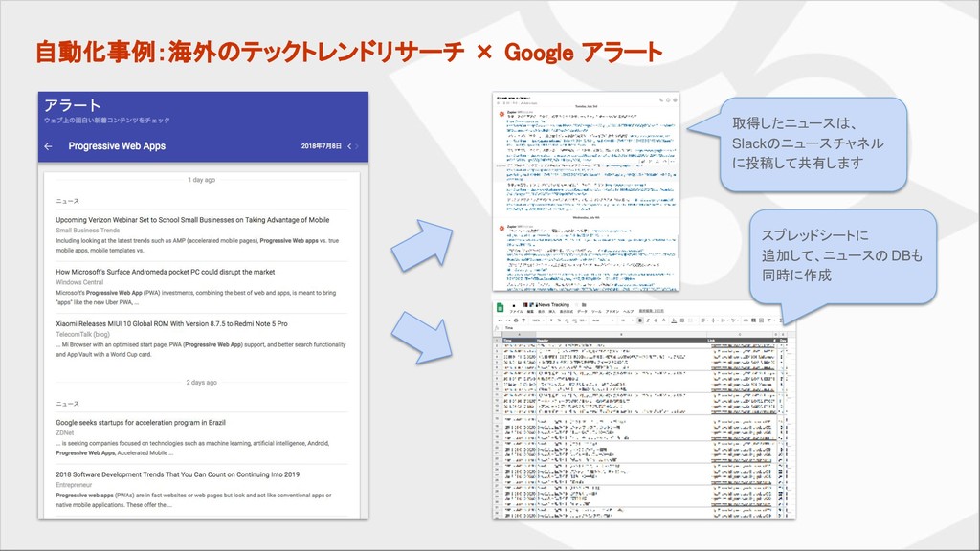This screenshot has width=980, height=551.
Task: Select the Link header cell in spreadsheet
Action: [x=742, y=341]
